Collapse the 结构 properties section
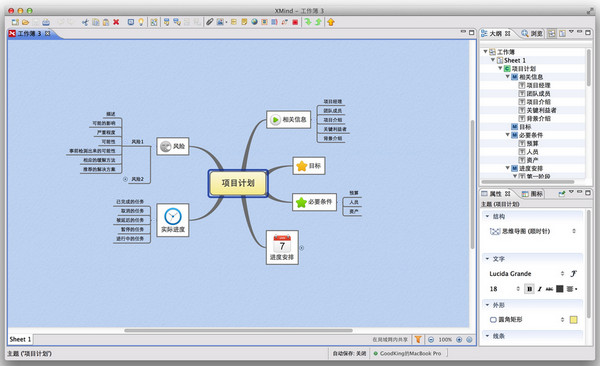 point(488,216)
